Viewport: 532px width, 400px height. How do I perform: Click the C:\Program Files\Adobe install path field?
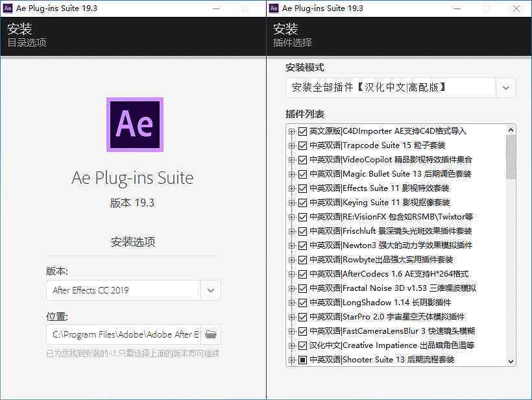point(123,334)
